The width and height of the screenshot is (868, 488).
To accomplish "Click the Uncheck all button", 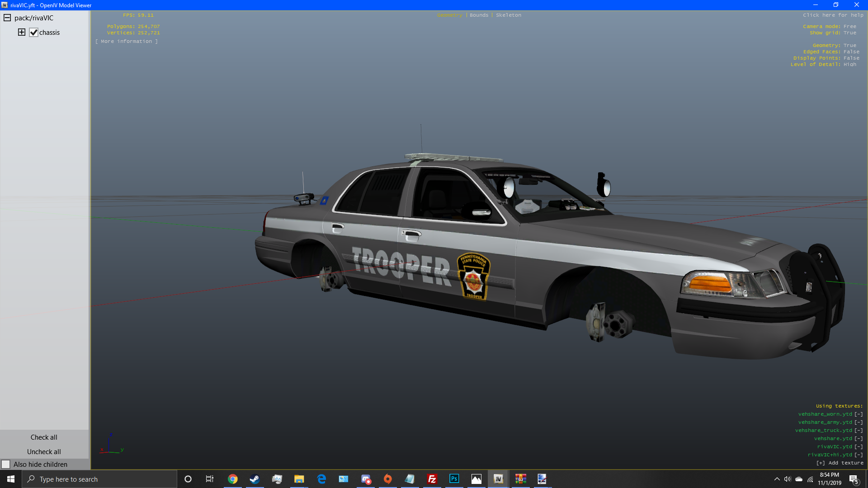I will [44, 451].
